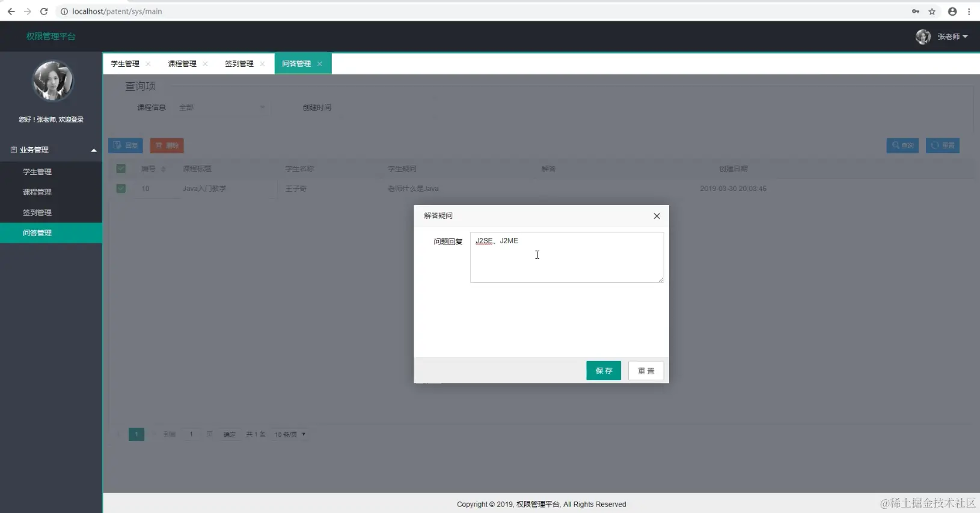Image resolution: width=980 pixels, height=513 pixels.
Task: Close the 签到管理 tab with its x
Action: [262, 64]
